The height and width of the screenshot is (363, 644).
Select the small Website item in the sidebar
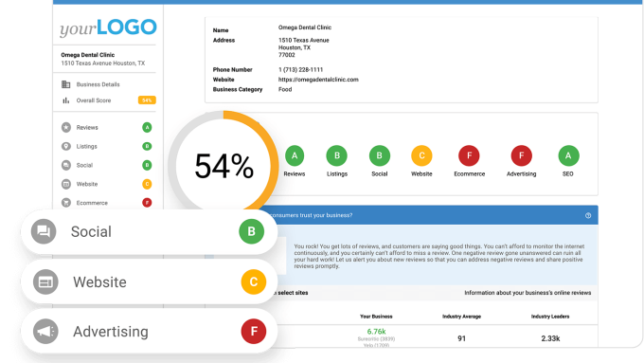click(x=87, y=184)
